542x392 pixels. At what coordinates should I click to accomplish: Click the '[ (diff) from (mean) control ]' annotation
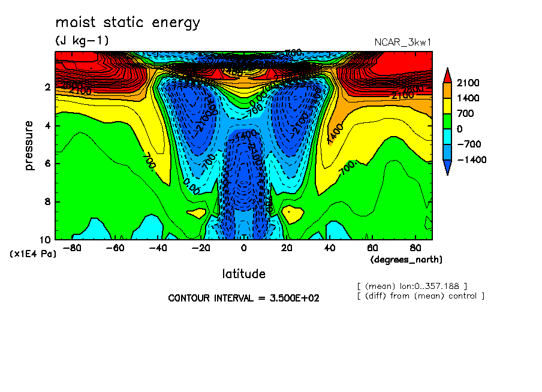click(421, 296)
